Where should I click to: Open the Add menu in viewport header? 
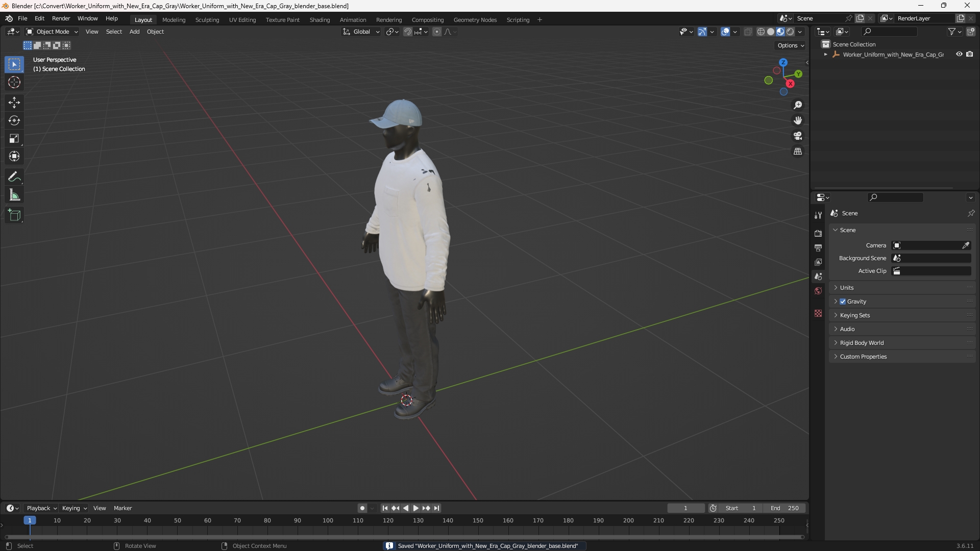134,32
